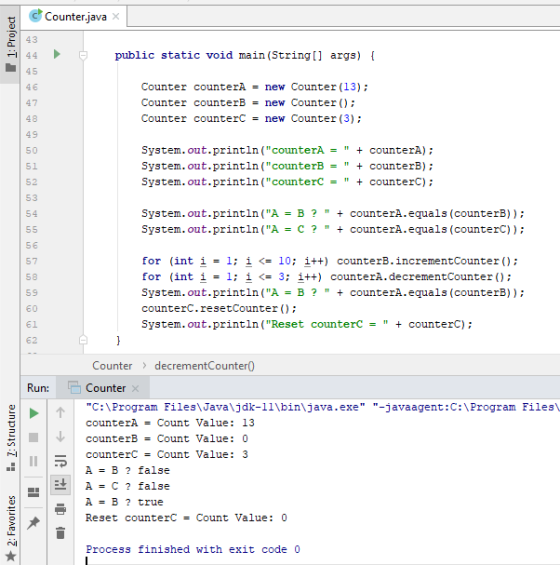
Task: Print console output
Action: 60,509
